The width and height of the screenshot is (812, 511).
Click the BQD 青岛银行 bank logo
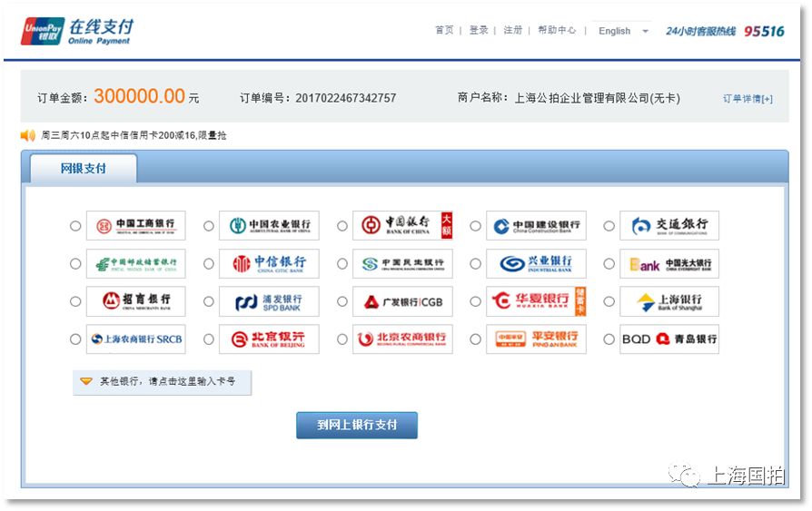click(x=669, y=339)
